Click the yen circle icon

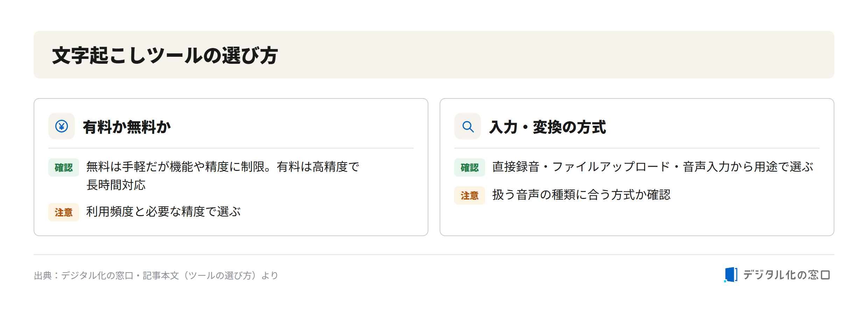[x=62, y=126]
